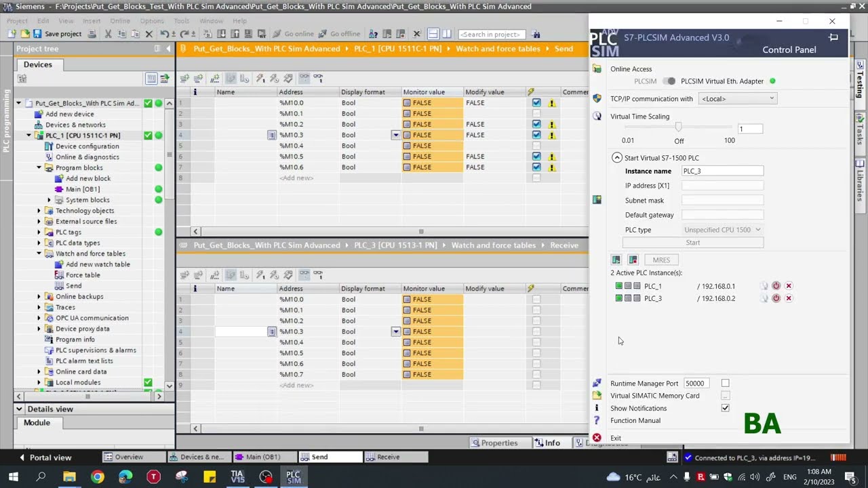Collapse the PLC_1 [CPU 1511C-1 PN] node

click(x=28, y=136)
